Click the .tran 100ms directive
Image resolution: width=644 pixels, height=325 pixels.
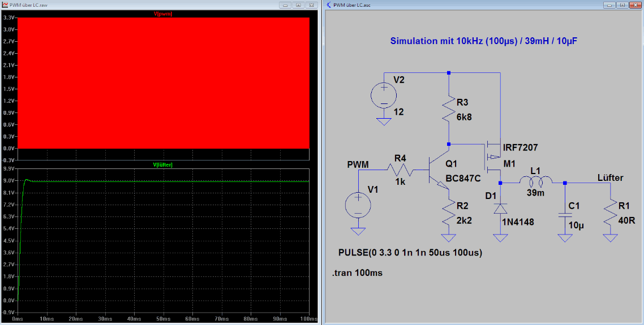(x=357, y=272)
